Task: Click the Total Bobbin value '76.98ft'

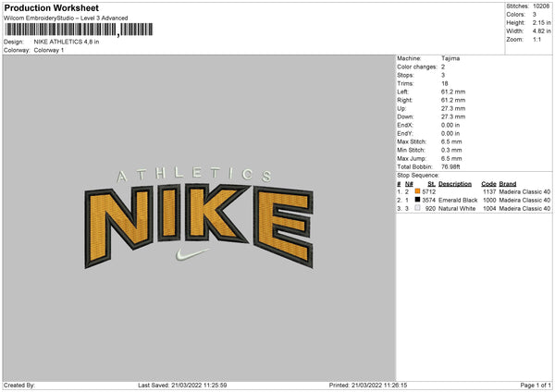Action: click(450, 167)
